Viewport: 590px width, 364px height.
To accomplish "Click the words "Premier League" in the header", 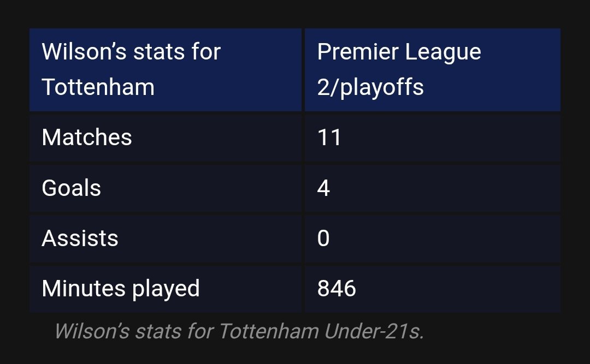I will pos(399,52).
